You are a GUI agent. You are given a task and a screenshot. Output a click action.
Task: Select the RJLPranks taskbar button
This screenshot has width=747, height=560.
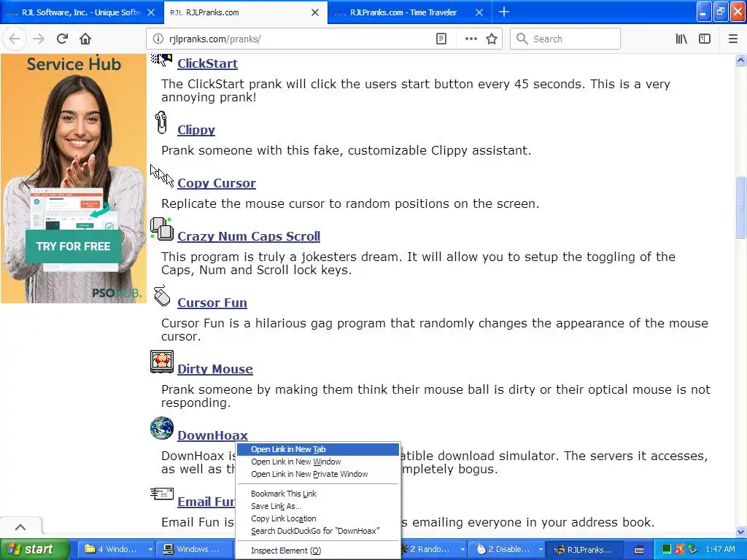pos(584,549)
